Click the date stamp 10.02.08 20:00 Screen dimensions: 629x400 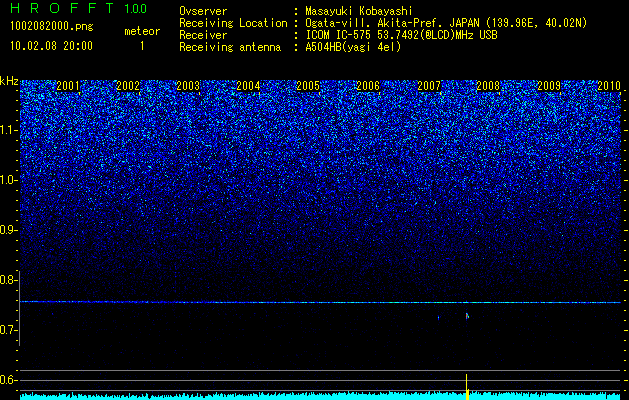pyautogui.click(x=51, y=46)
